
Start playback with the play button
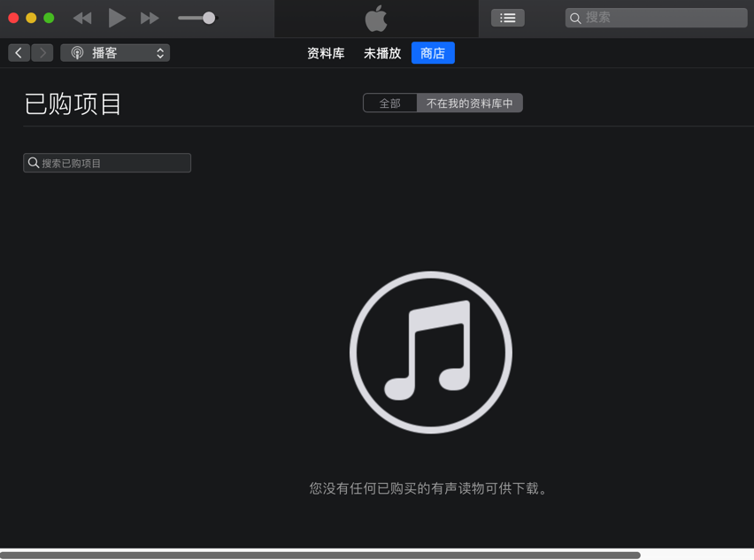point(117,19)
